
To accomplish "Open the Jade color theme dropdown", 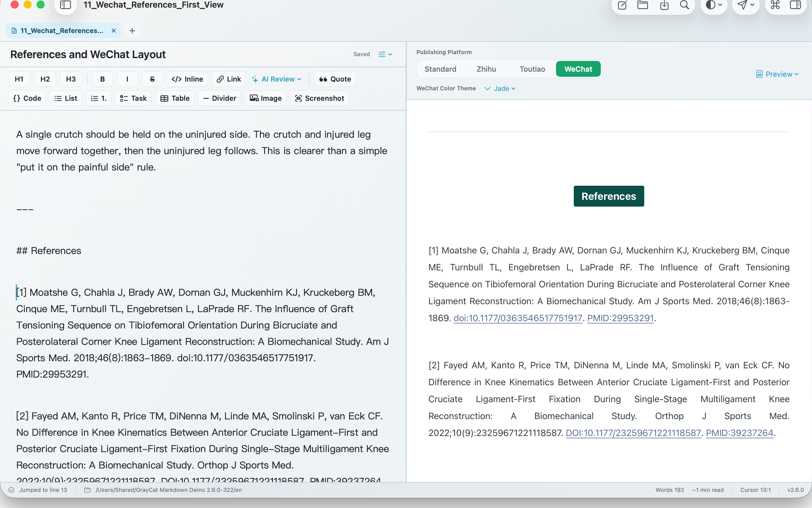I will click(x=500, y=88).
